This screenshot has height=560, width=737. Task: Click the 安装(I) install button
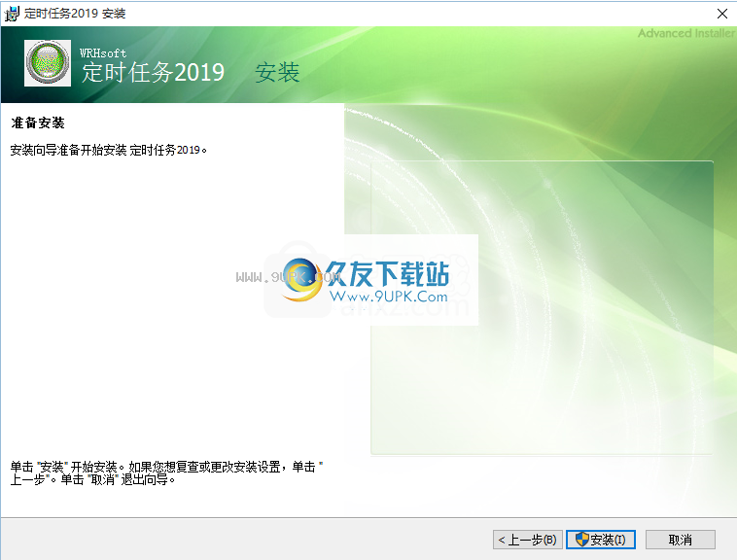coord(601,540)
